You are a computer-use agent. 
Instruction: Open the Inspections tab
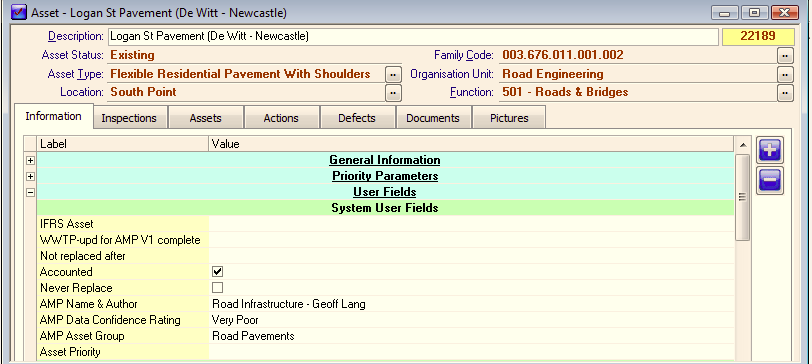point(129,118)
